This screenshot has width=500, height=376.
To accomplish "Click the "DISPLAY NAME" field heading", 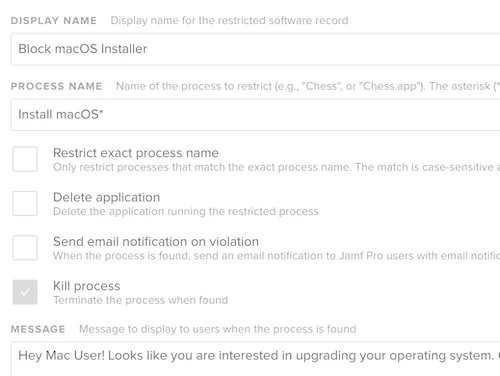I will click(x=54, y=21).
